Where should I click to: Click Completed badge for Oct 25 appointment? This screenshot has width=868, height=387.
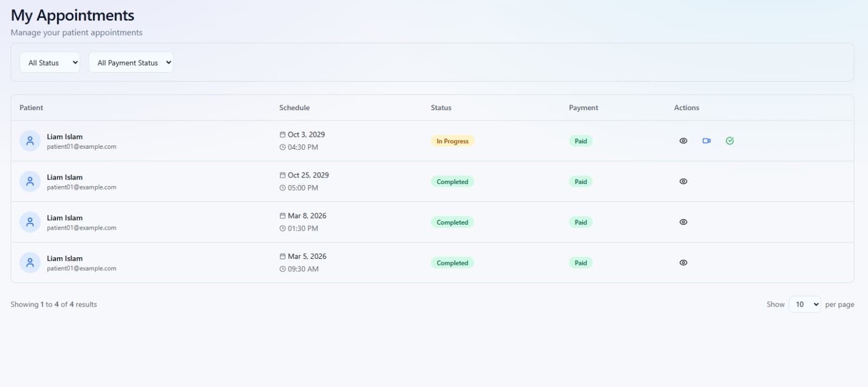452,182
